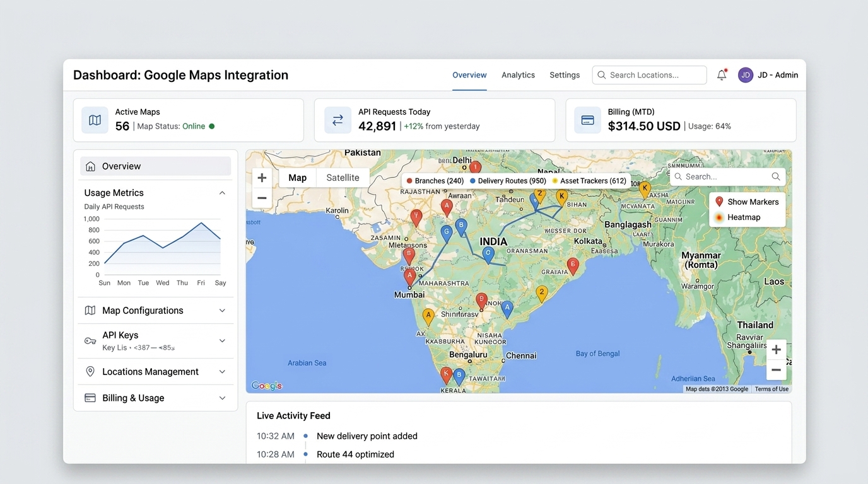The width and height of the screenshot is (868, 484).
Task: Select the yellow K marker beside BIHAR
Action: coord(561,198)
